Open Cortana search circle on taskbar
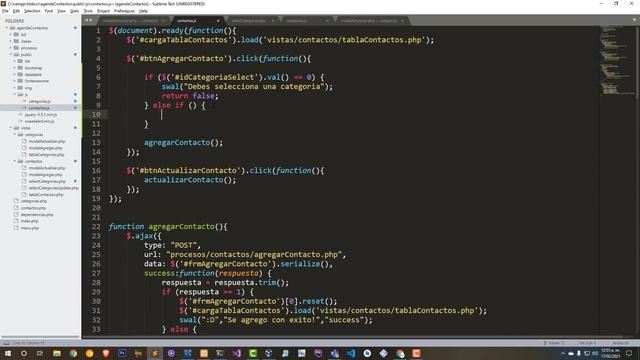The width and height of the screenshot is (640, 360). [24, 353]
